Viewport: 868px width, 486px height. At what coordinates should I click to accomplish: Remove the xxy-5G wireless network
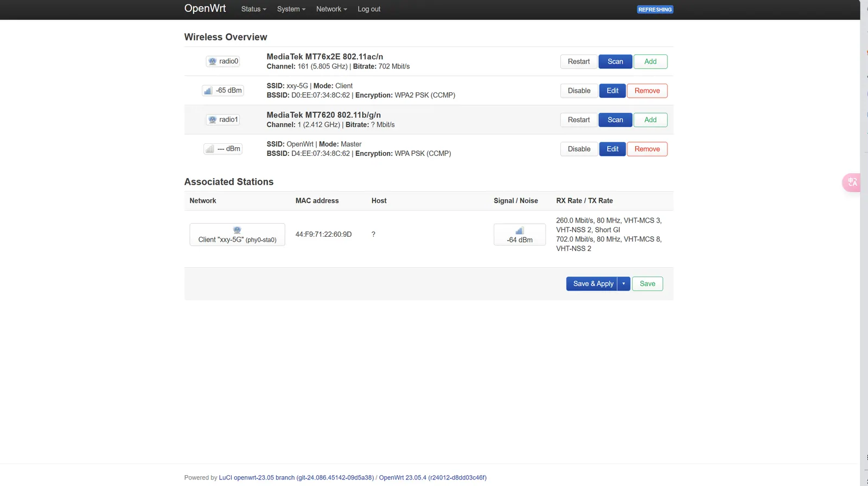click(647, 91)
